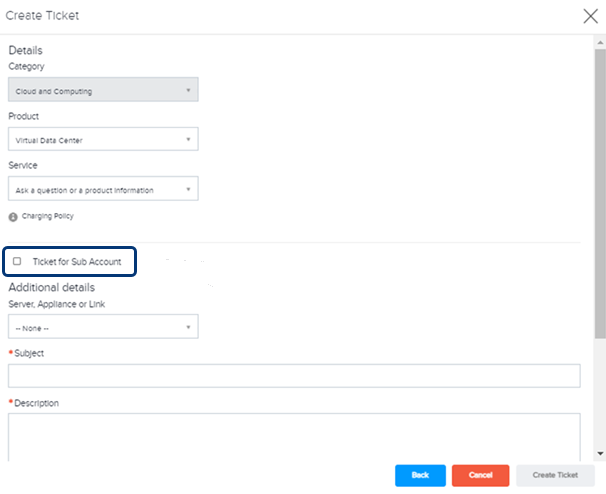This screenshot has width=606, height=494.
Task: Click the red Cancel button
Action: click(x=480, y=475)
